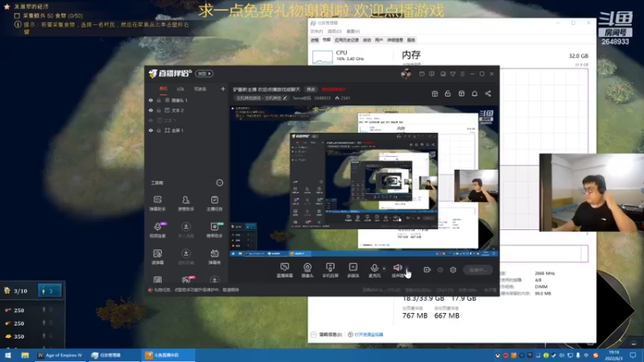Add 摄像头 camera source from bottom bar
This screenshot has height=362, width=644.
click(x=308, y=270)
